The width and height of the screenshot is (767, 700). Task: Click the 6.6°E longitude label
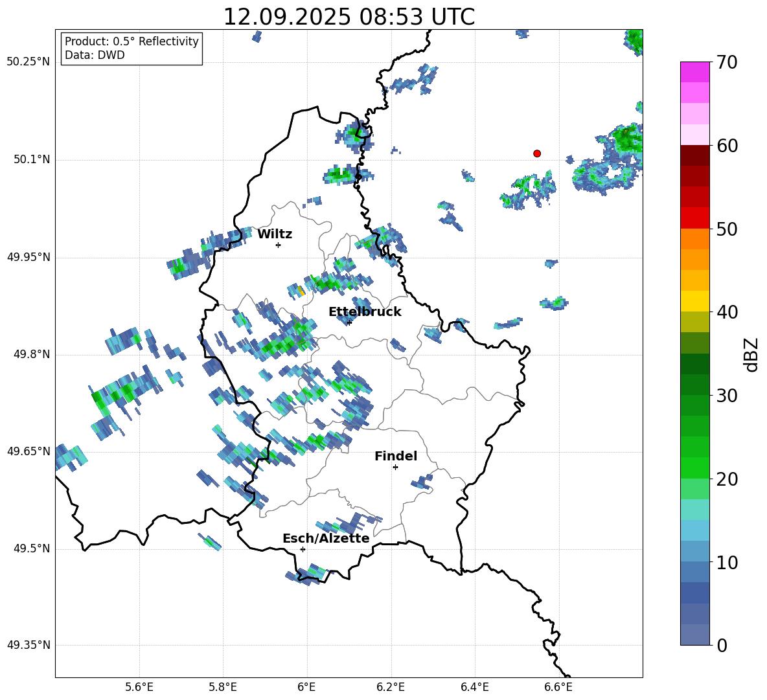tap(558, 687)
